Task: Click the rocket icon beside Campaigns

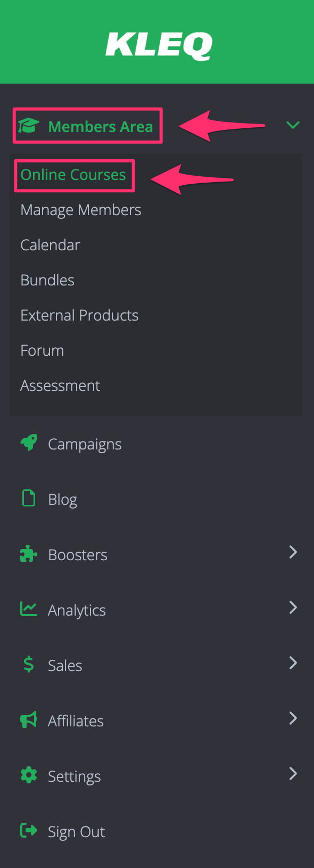Action: click(29, 443)
